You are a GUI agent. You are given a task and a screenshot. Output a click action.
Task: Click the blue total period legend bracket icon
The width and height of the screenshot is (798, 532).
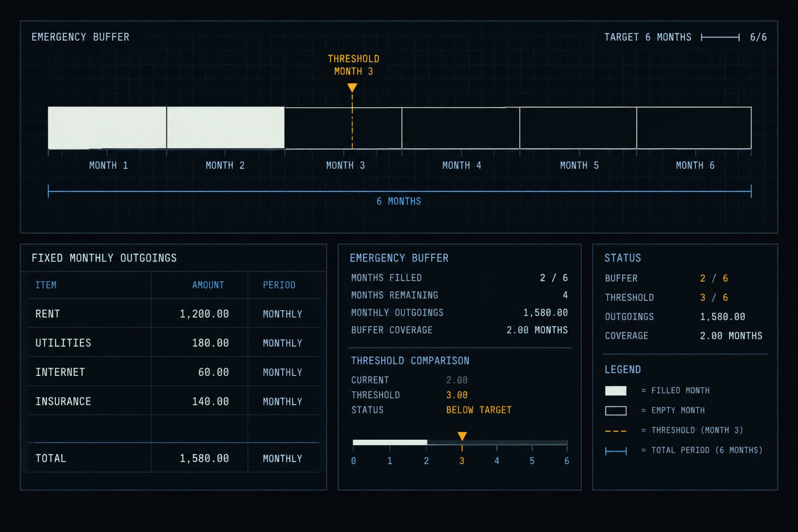pyautogui.click(x=615, y=451)
